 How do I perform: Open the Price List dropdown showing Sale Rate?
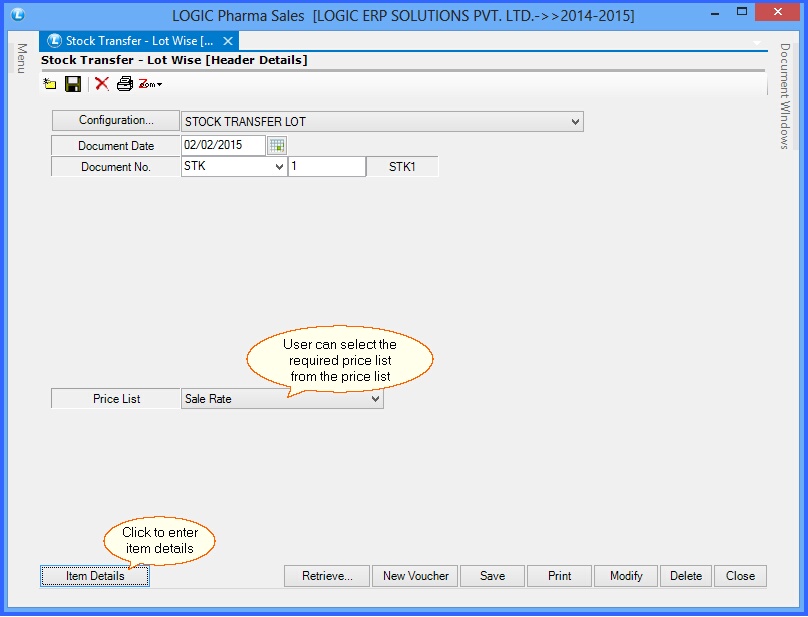point(375,398)
